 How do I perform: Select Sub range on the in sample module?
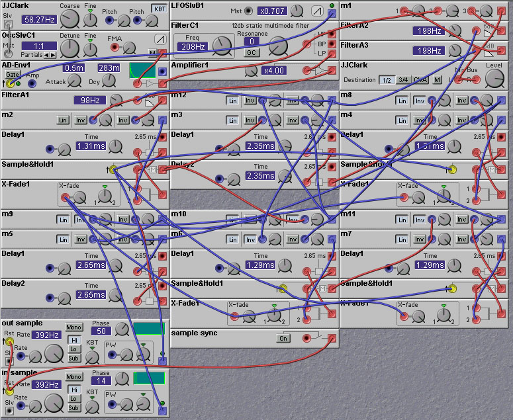[74, 407]
